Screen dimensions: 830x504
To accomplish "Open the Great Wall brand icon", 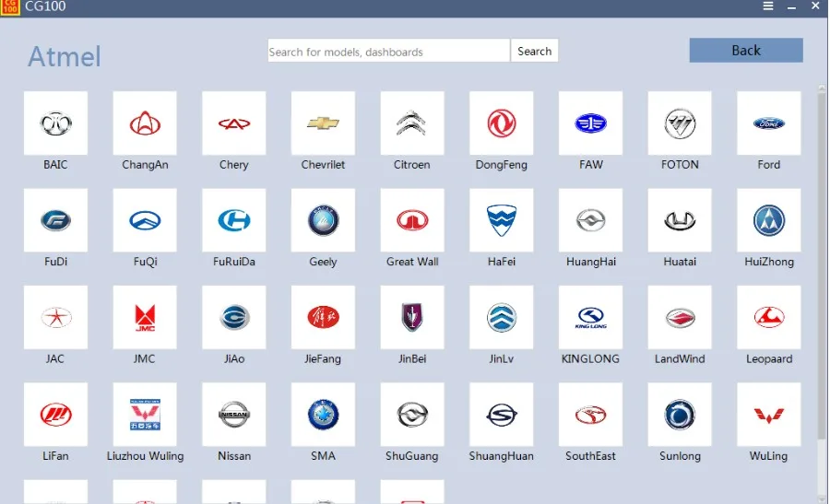I will pos(412,220).
